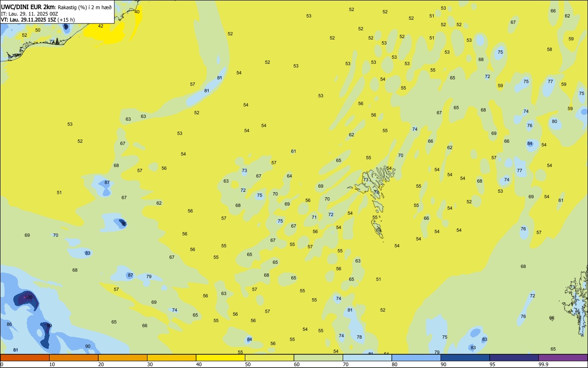This screenshot has width=588, height=368.
Task: Click the legend tick label 99.9
Action: tap(543, 364)
